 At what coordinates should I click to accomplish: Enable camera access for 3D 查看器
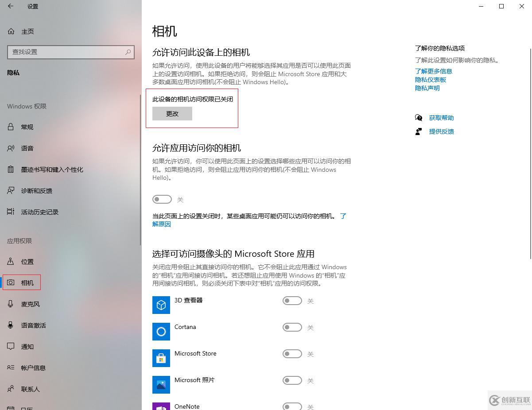(292, 301)
